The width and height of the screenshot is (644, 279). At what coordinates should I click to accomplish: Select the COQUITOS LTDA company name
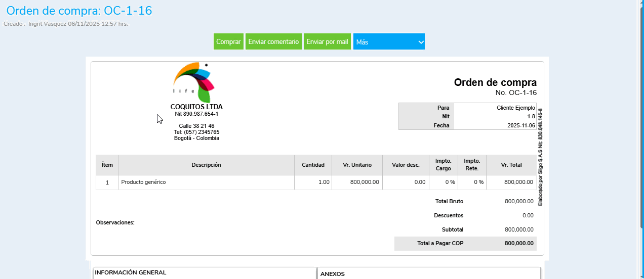click(x=196, y=107)
